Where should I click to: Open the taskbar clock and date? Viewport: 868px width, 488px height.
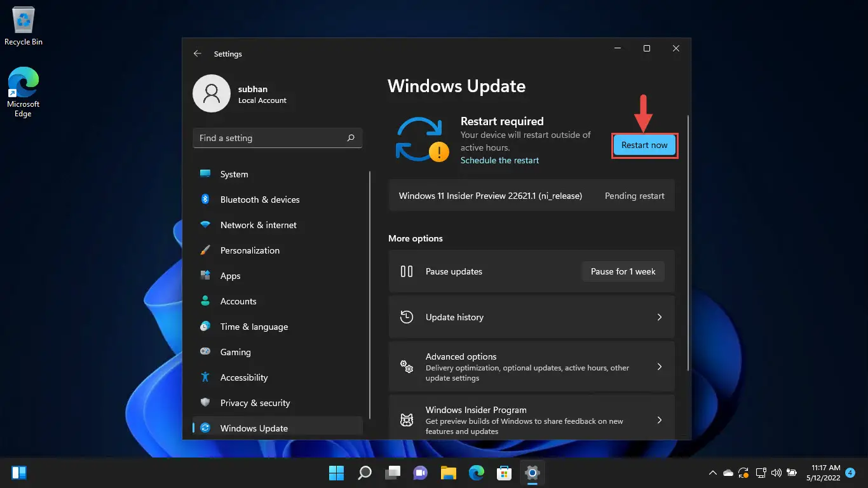[x=822, y=473]
